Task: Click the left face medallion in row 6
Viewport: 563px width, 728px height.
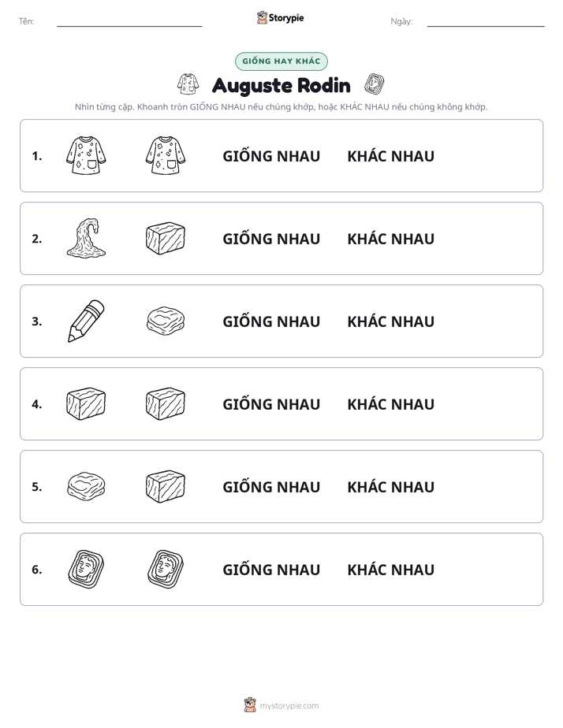Action: click(86, 569)
